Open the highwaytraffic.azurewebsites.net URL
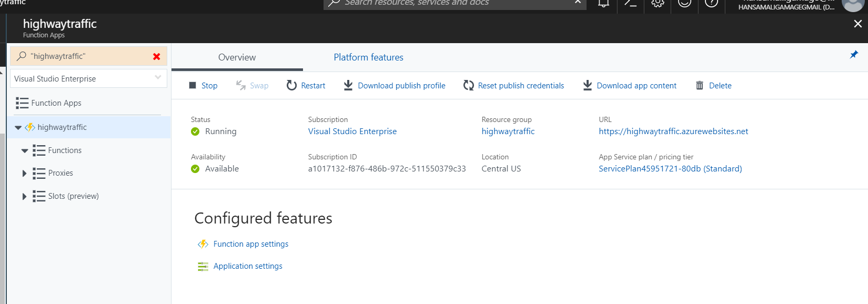Image resolution: width=868 pixels, height=304 pixels. tap(673, 131)
